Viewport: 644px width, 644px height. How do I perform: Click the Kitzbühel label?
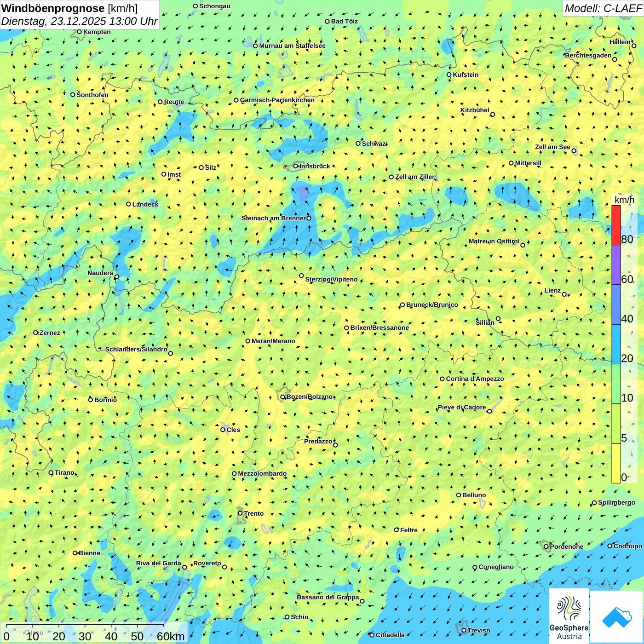[475, 110]
